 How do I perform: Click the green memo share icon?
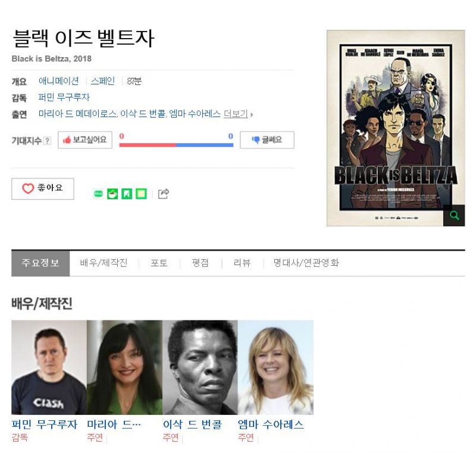pos(141,194)
